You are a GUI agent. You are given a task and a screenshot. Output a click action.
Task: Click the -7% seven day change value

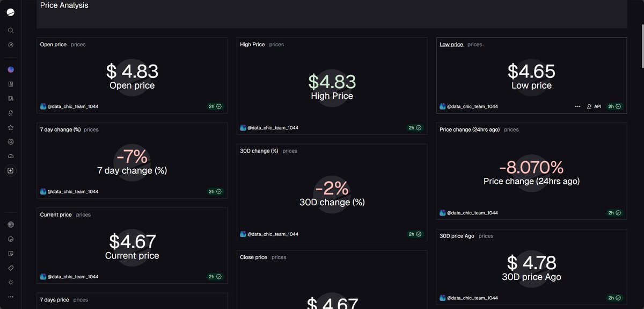click(x=132, y=157)
